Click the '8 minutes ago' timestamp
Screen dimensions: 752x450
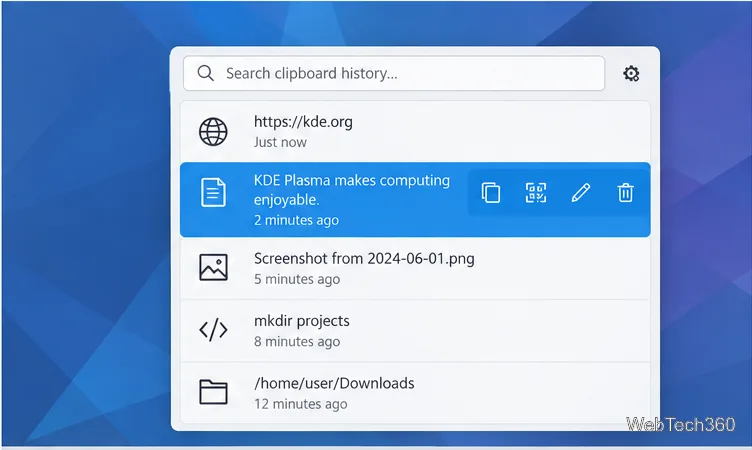[x=297, y=342]
